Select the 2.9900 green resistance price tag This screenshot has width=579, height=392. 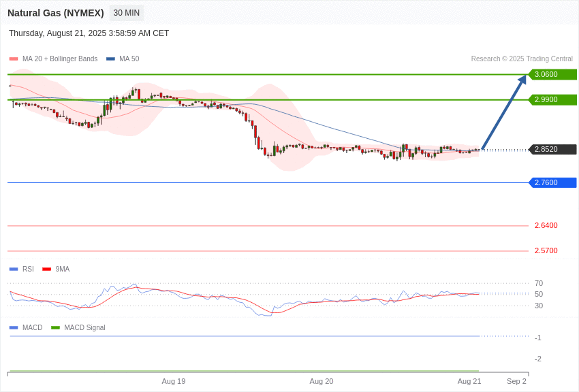click(x=552, y=99)
